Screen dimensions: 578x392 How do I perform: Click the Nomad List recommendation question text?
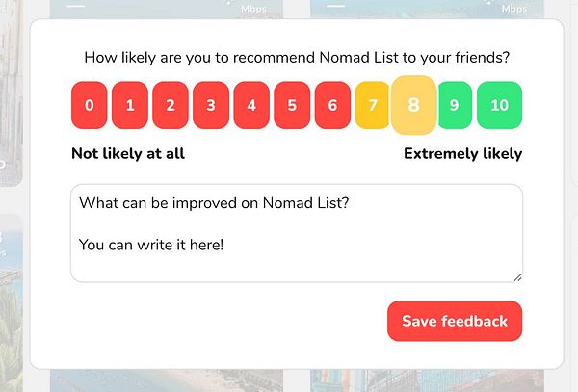(297, 57)
